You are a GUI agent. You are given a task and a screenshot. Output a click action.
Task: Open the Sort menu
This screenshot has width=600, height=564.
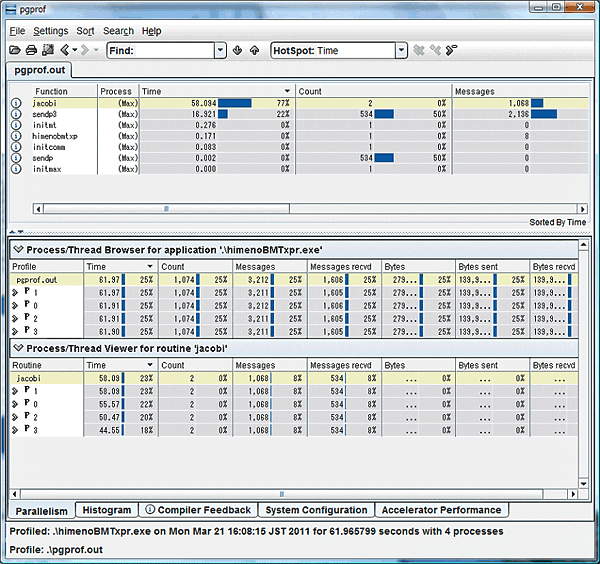click(85, 31)
